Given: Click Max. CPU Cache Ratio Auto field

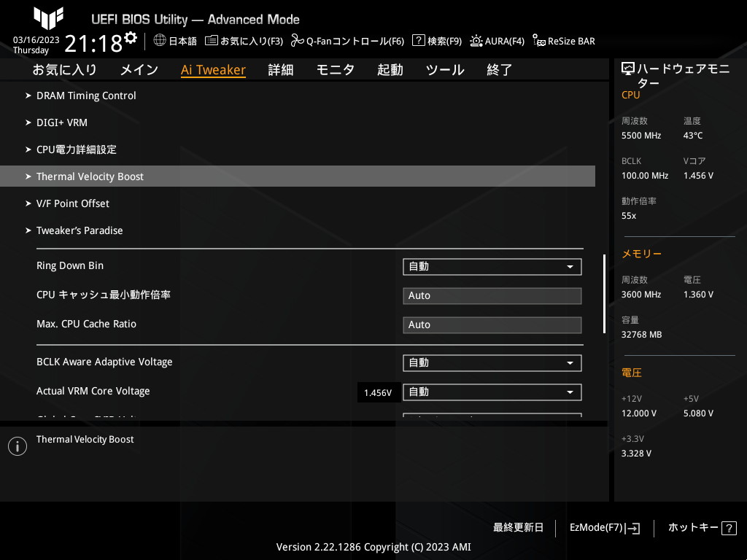Looking at the screenshot, I should click(492, 324).
